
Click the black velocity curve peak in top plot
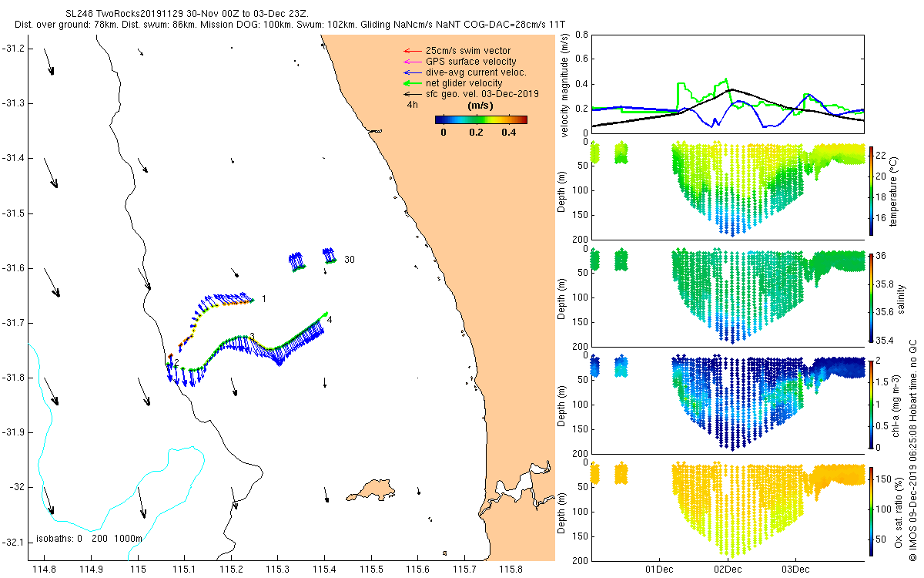tap(732, 89)
